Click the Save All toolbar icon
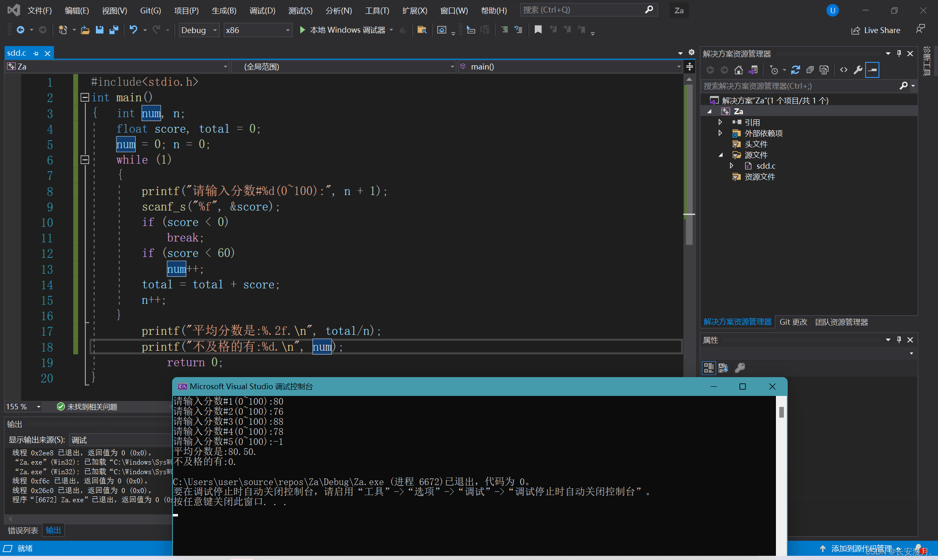 (114, 30)
